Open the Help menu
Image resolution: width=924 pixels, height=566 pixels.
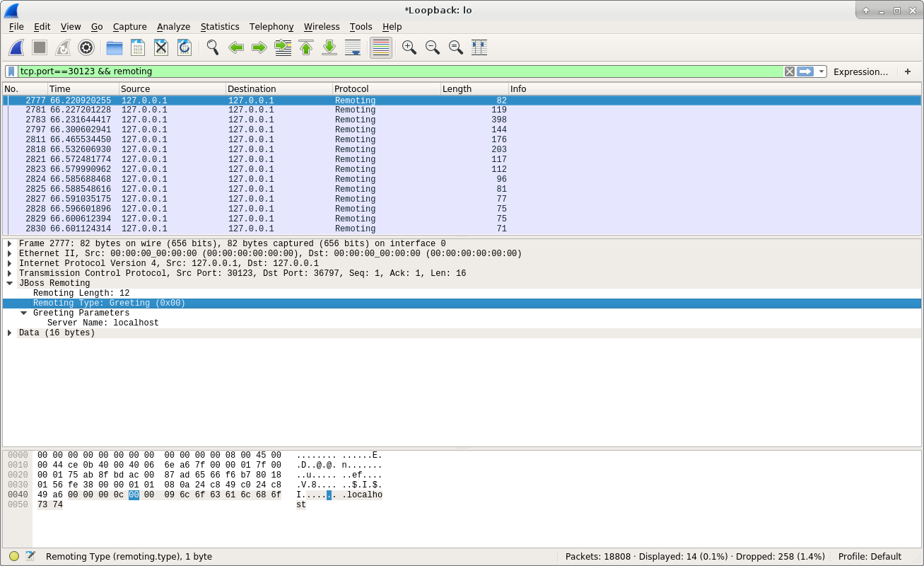point(392,26)
